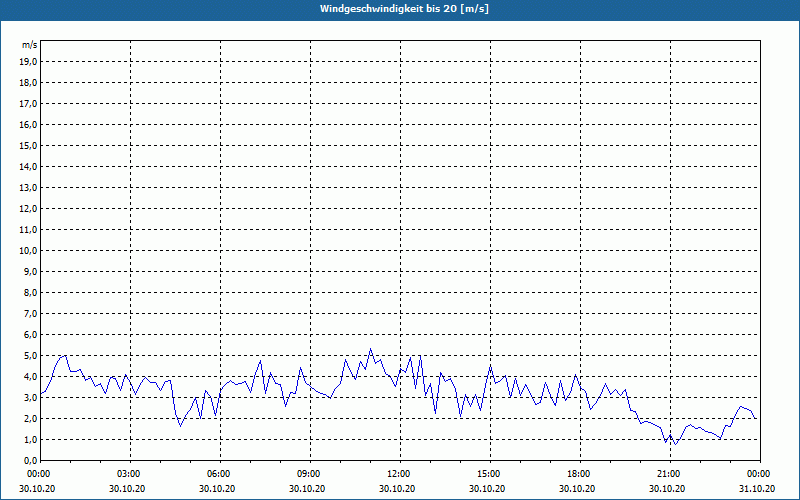This screenshot has width=800, height=500.
Task: Click the 03:00 time label on x-axis
Action: (x=129, y=474)
